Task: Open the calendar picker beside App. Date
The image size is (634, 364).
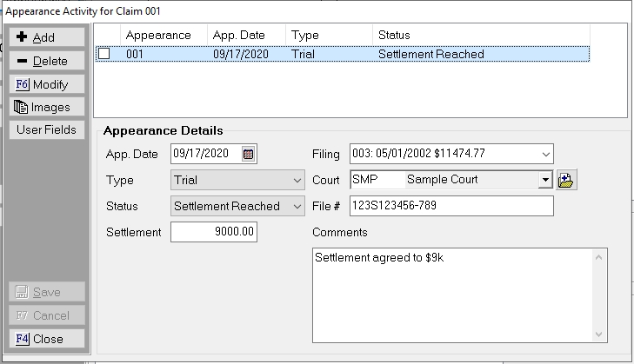Action: pyautogui.click(x=248, y=155)
